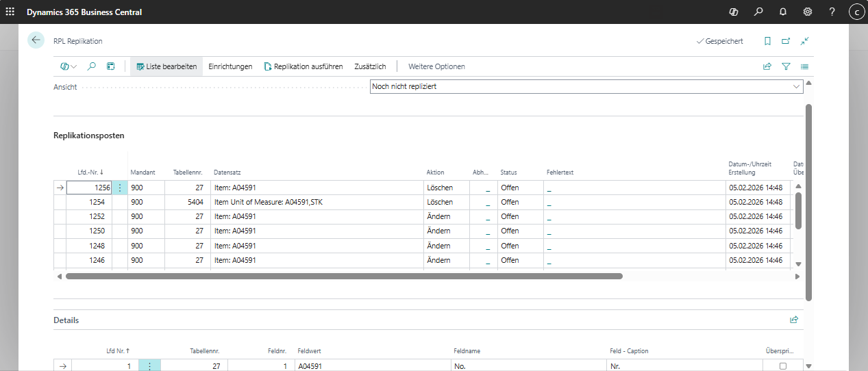Toggle Liste bearbeiten edit mode
This screenshot has width=868, height=371.
(x=166, y=66)
